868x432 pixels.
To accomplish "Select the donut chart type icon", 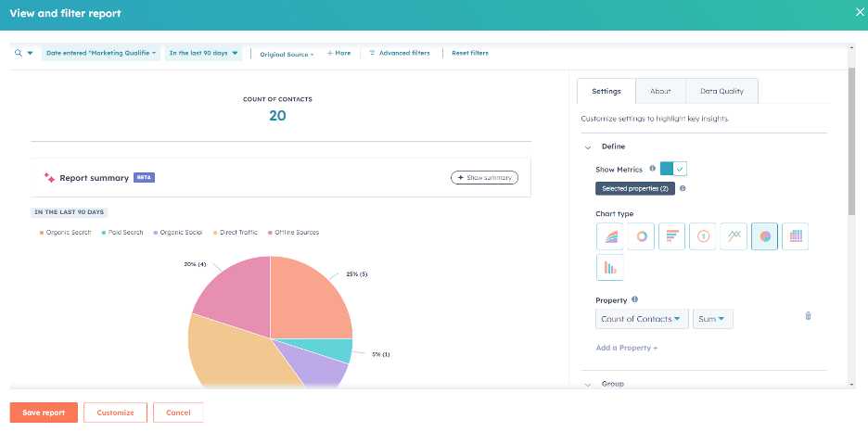I will pyautogui.click(x=641, y=236).
